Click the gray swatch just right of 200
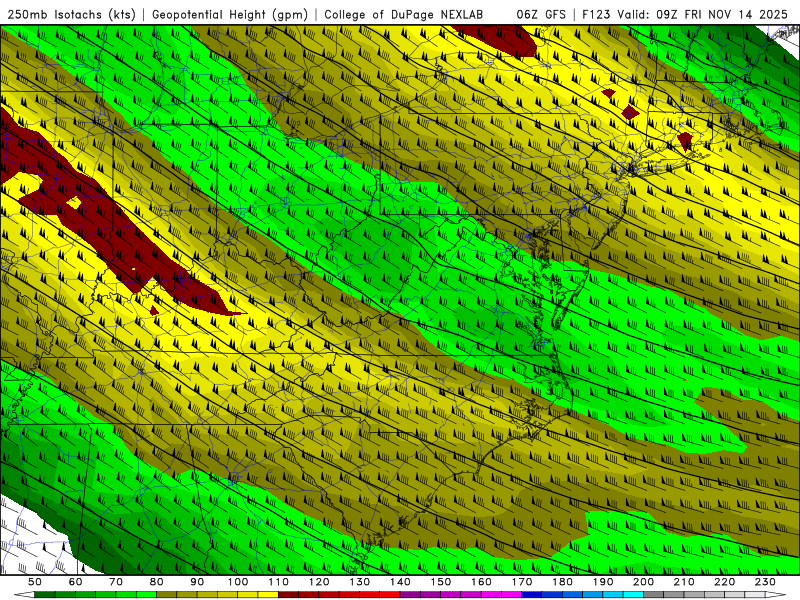 [654, 595]
